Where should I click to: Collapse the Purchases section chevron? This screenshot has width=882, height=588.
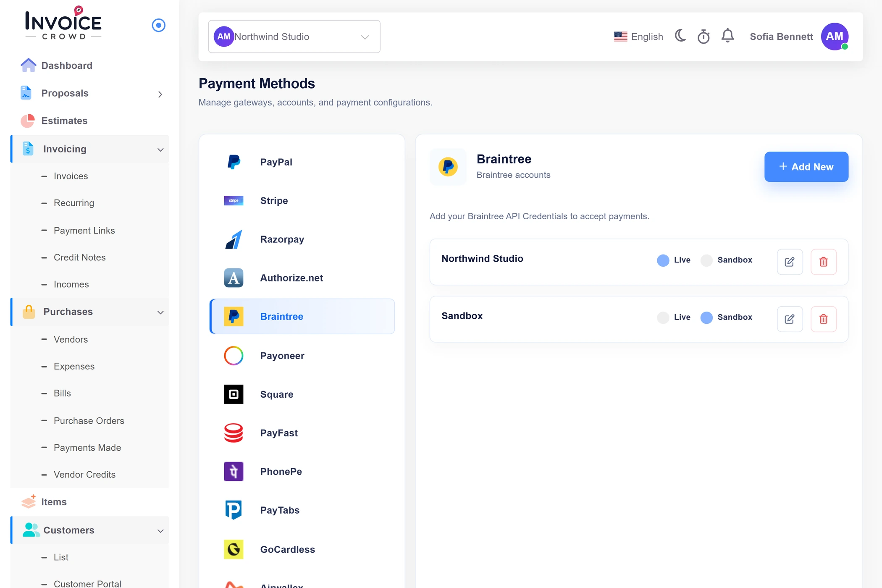160,312
